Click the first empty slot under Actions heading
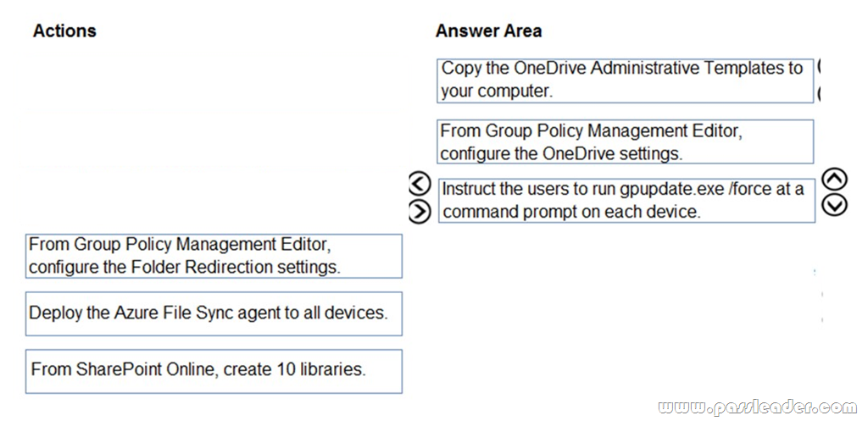This screenshot has height=421, width=868. pyautogui.click(x=214, y=80)
